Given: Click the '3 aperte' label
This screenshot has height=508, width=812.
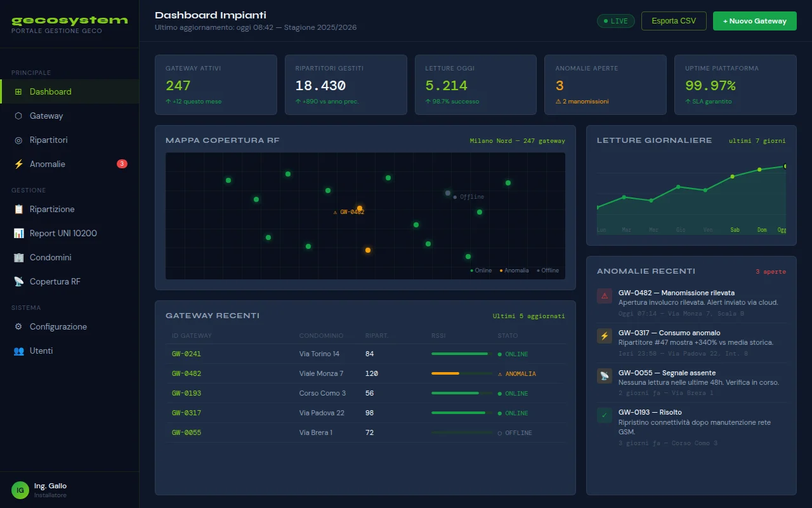Looking at the screenshot, I should [771, 272].
